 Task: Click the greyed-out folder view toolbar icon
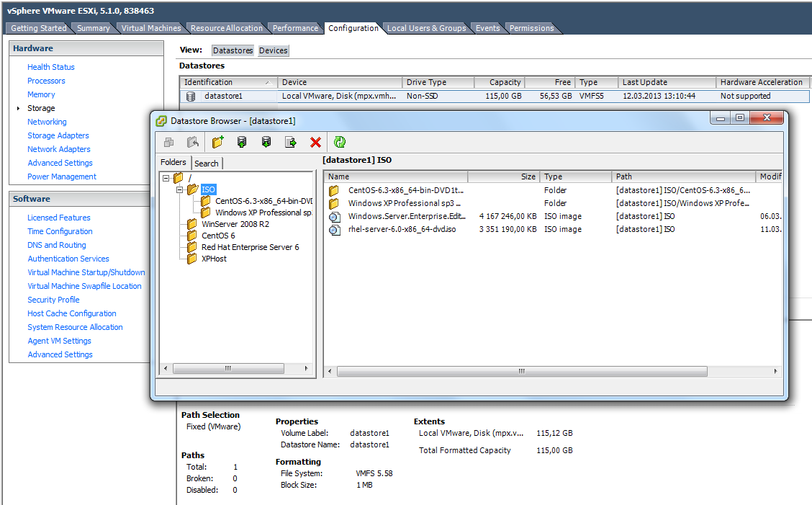[169, 142]
